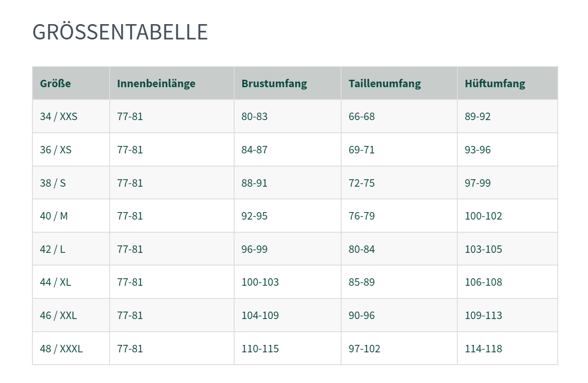Select the Taillenumfang value 76-79
The image size is (588, 383).
[x=362, y=216]
